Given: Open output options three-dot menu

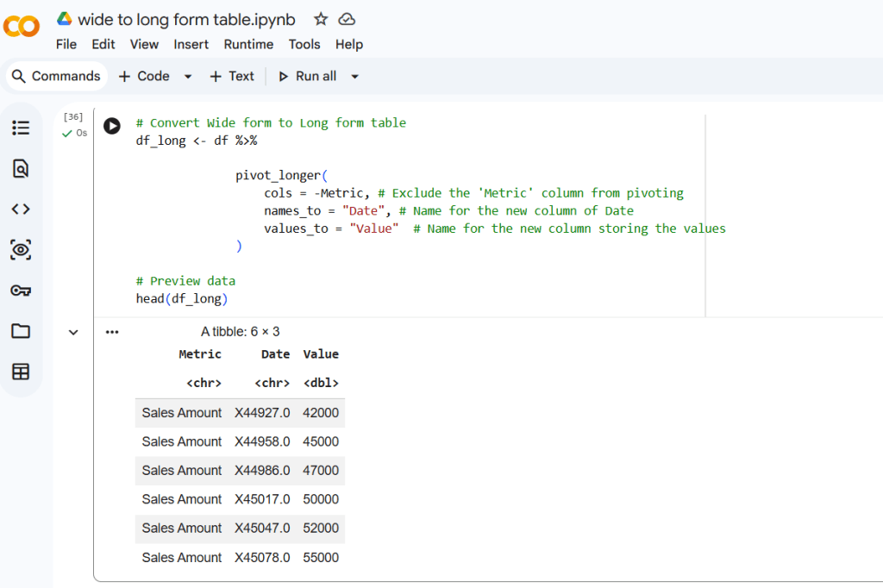Looking at the screenshot, I should point(112,332).
